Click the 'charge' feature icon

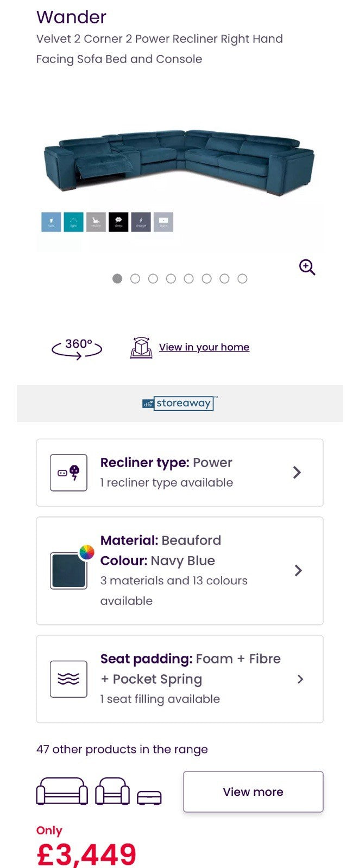[141, 222]
